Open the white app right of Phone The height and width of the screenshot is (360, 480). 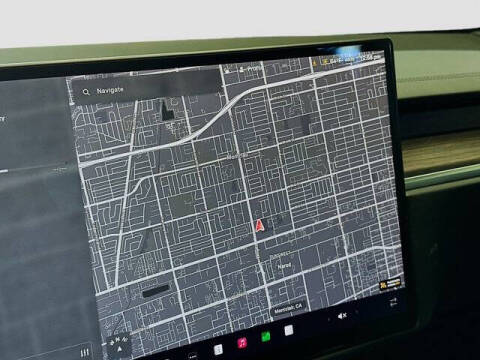289,330
